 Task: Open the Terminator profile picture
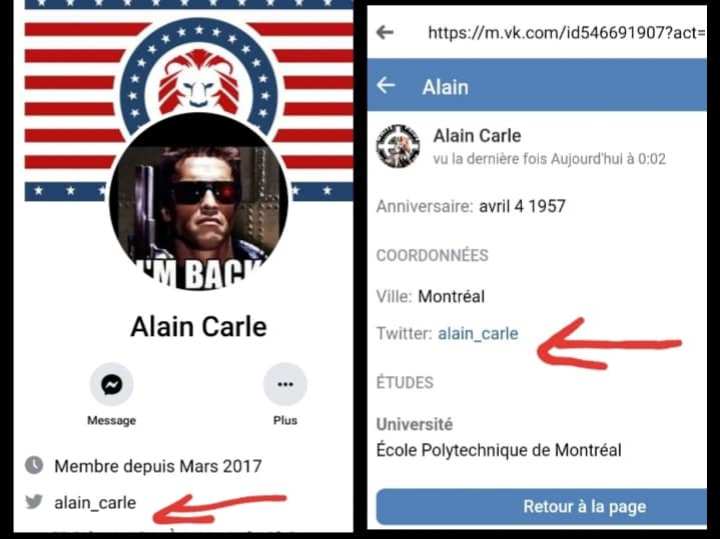click(198, 202)
